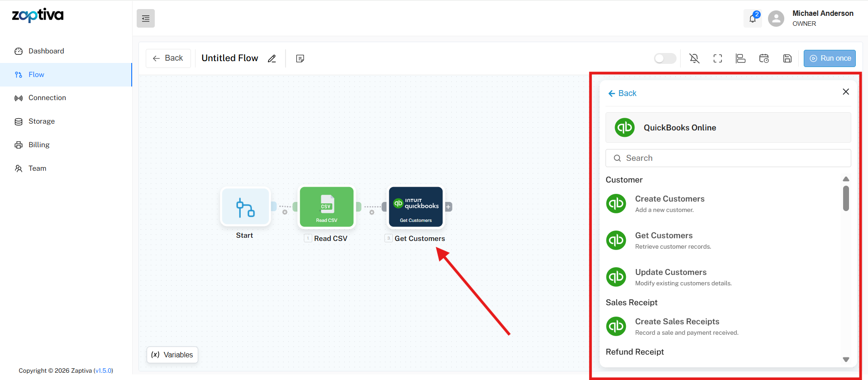
Task: Click the Search field in QuickBooks panel
Action: 728,158
